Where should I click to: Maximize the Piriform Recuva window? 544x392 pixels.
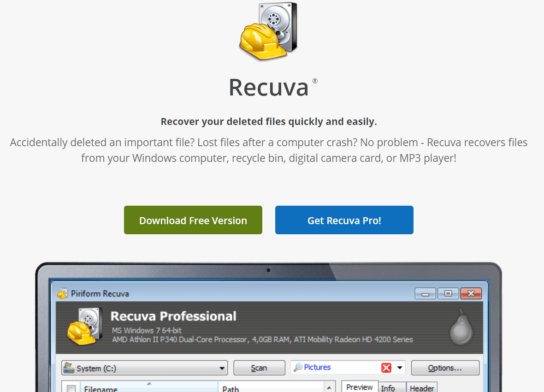coord(448,294)
